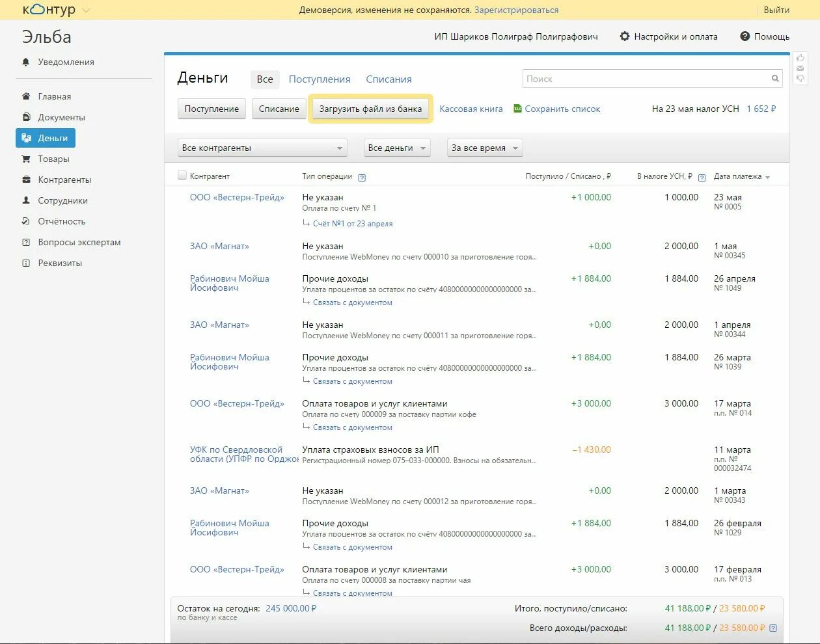Click Загрузить файл из банка button
The height and width of the screenshot is (644, 820).
coord(370,109)
